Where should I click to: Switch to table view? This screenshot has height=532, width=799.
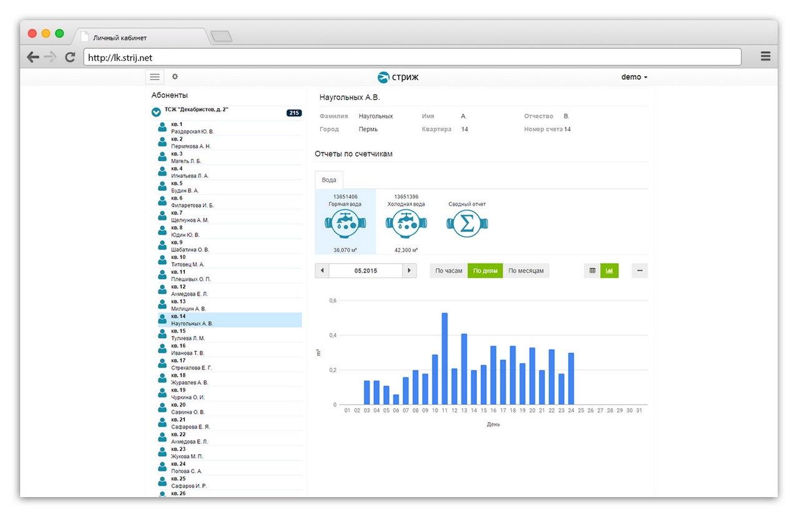pos(592,271)
